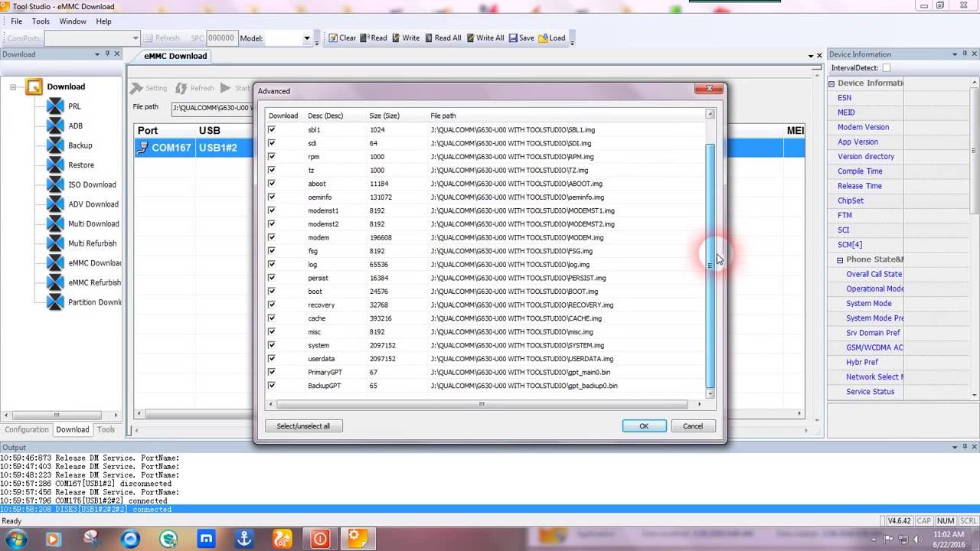Uncheck the BackupGPT checkbox

click(272, 386)
